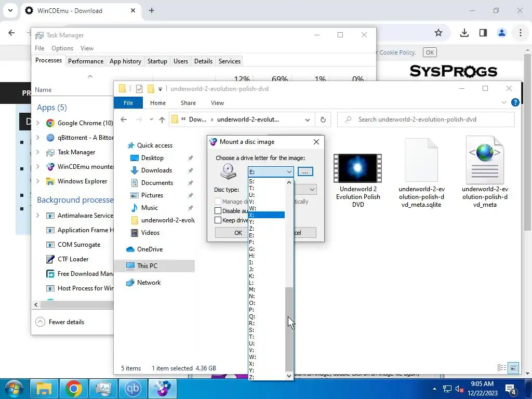Image resolution: width=532 pixels, height=399 pixels.
Task: Open Chrome three-dot menu
Action: (x=521, y=33)
